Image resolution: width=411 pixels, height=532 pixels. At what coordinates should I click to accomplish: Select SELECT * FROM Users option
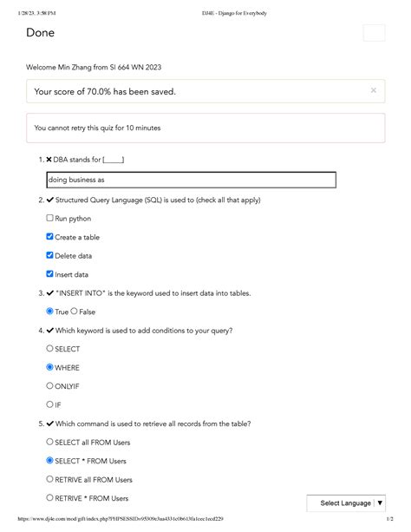tap(49, 461)
